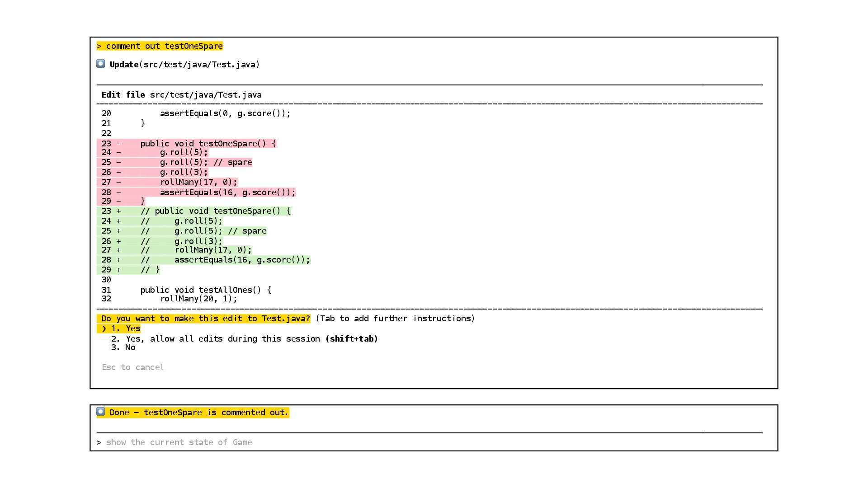This screenshot has height=488, width=868.
Task: Select option 3. No
Action: (x=123, y=347)
